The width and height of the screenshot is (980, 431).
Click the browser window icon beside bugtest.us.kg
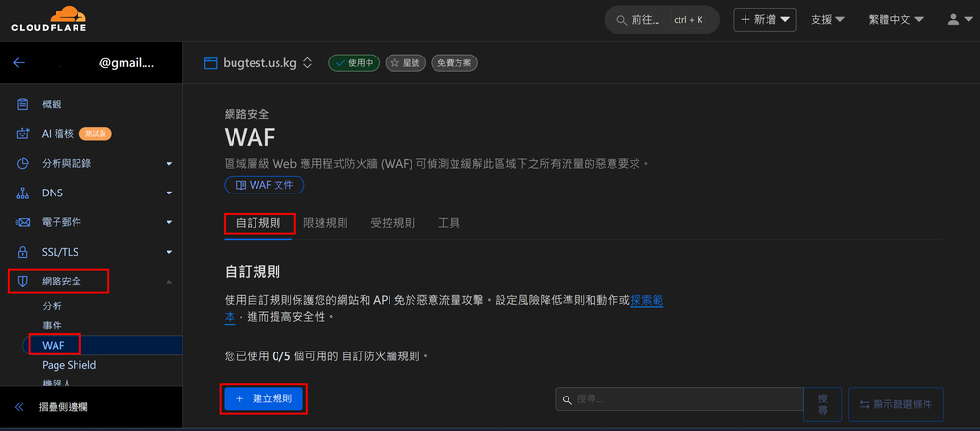coord(211,62)
